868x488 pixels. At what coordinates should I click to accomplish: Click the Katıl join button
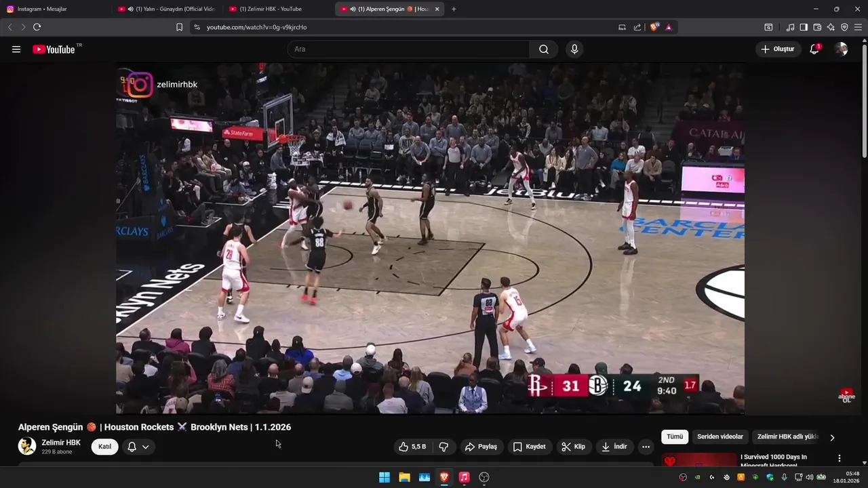104,447
